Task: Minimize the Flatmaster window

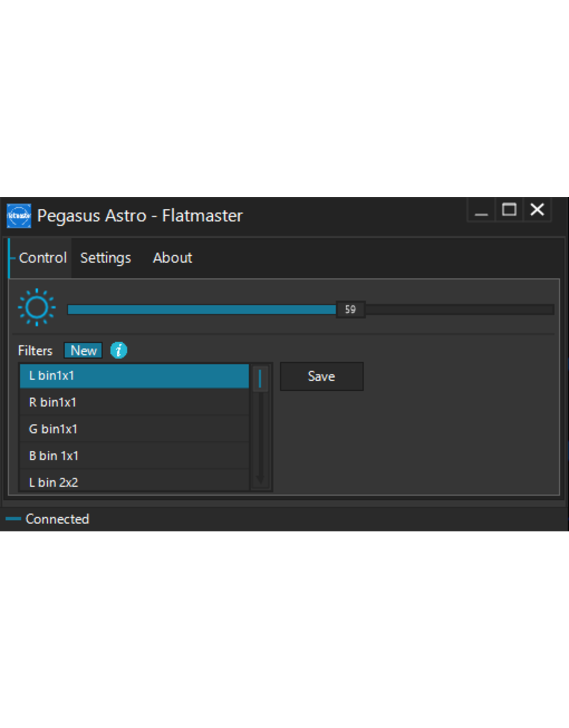Action: (x=481, y=210)
